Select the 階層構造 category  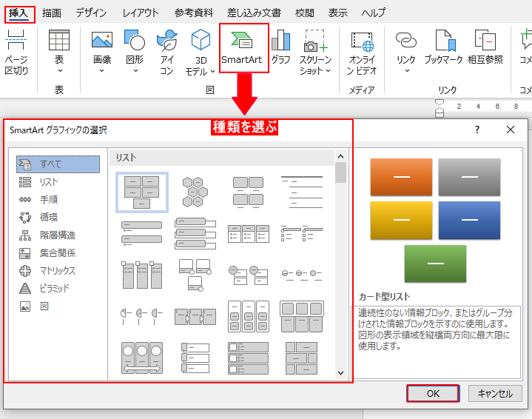coord(47,235)
